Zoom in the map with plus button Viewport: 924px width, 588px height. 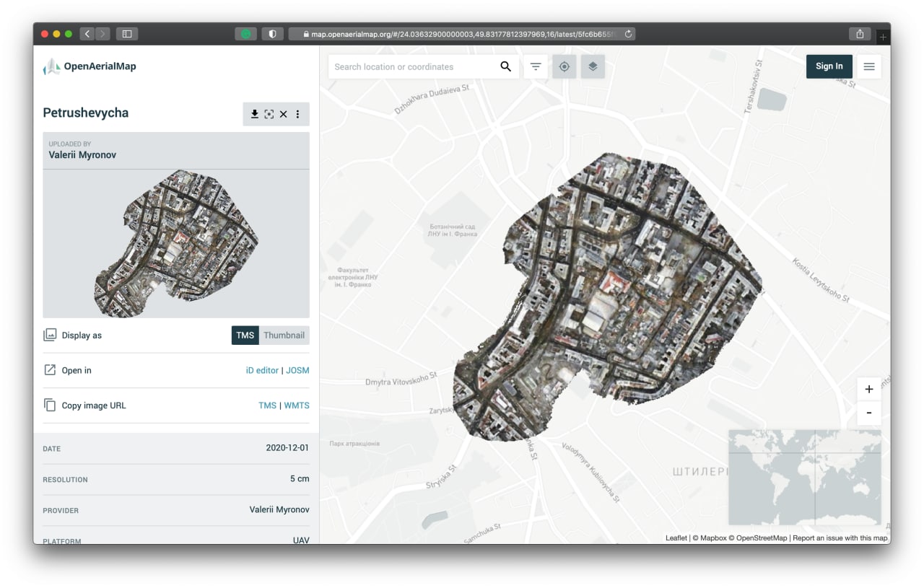tap(869, 389)
